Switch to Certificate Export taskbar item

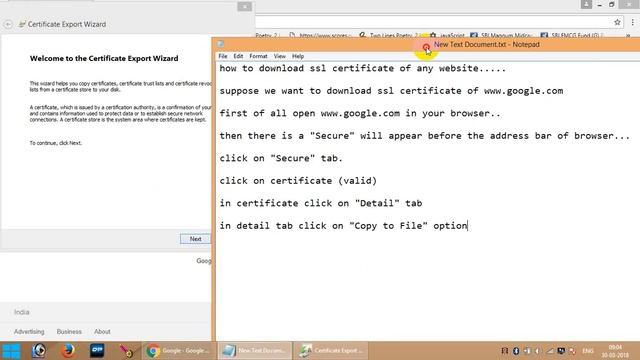(x=330, y=351)
